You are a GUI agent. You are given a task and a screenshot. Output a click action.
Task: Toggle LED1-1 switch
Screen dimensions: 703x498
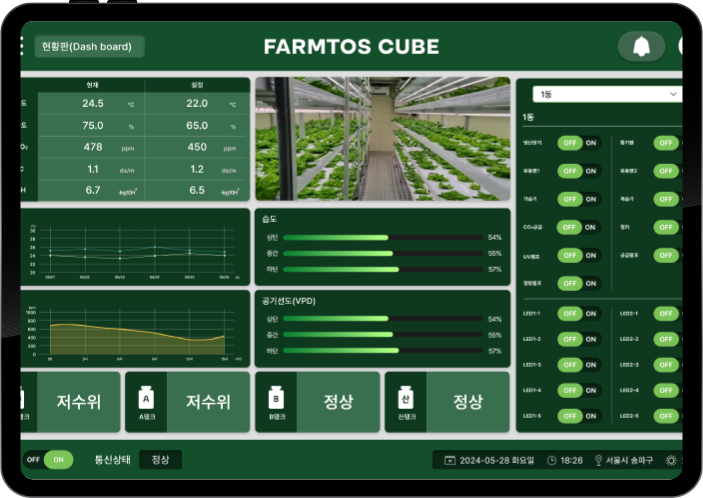579,313
